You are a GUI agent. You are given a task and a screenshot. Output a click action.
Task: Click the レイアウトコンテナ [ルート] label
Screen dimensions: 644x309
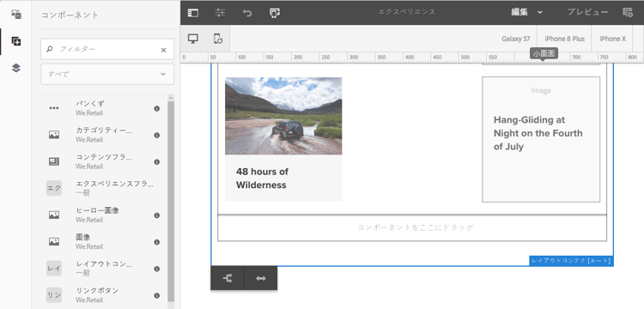pyautogui.click(x=571, y=261)
